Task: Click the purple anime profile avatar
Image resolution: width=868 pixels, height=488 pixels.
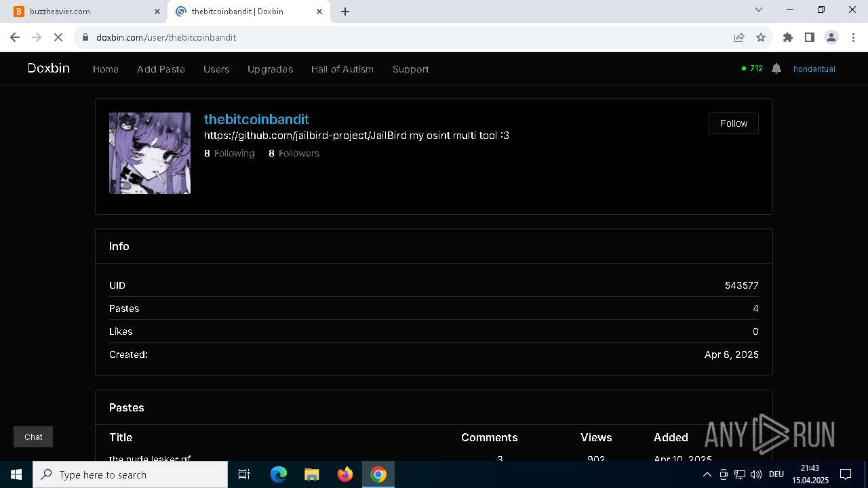Action: click(x=150, y=153)
